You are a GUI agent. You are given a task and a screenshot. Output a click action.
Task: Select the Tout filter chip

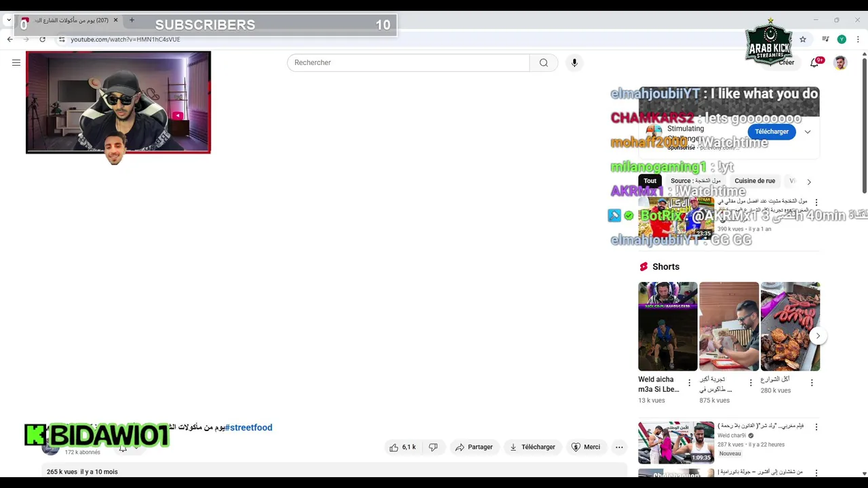pyautogui.click(x=650, y=181)
